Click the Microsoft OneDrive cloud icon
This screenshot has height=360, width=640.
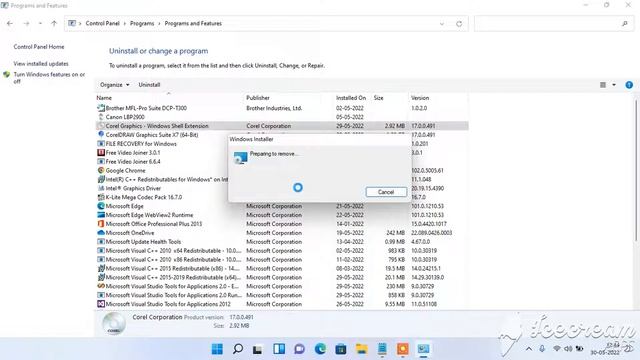click(x=101, y=233)
